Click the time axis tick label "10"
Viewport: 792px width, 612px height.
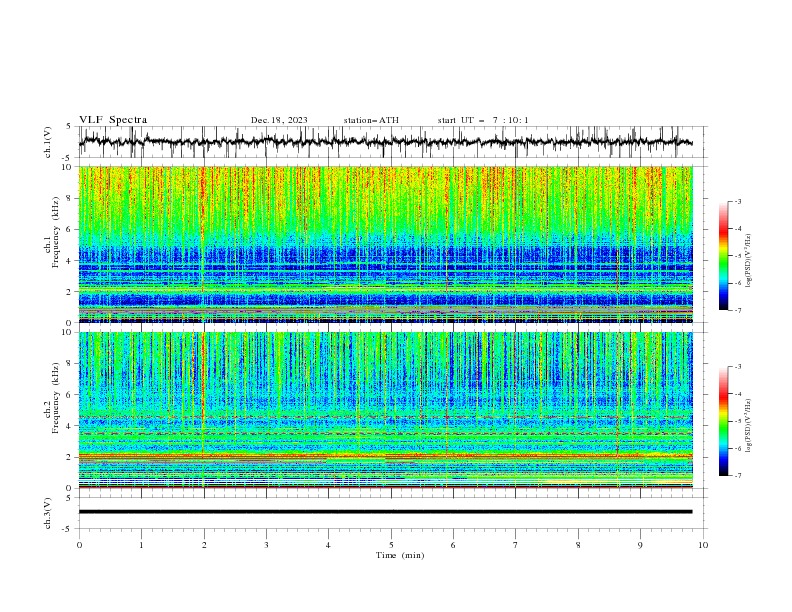[703, 545]
